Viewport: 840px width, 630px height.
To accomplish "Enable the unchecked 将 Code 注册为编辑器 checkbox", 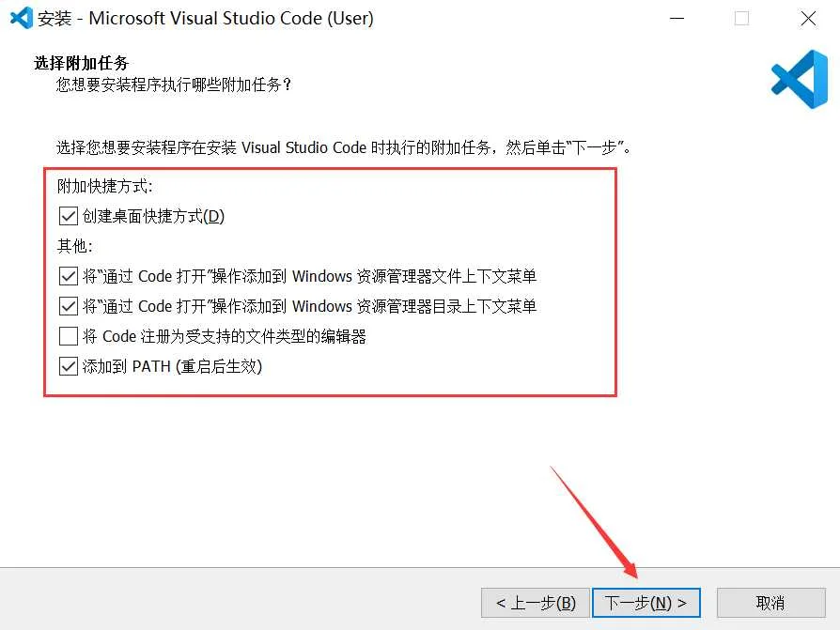I will click(68, 336).
